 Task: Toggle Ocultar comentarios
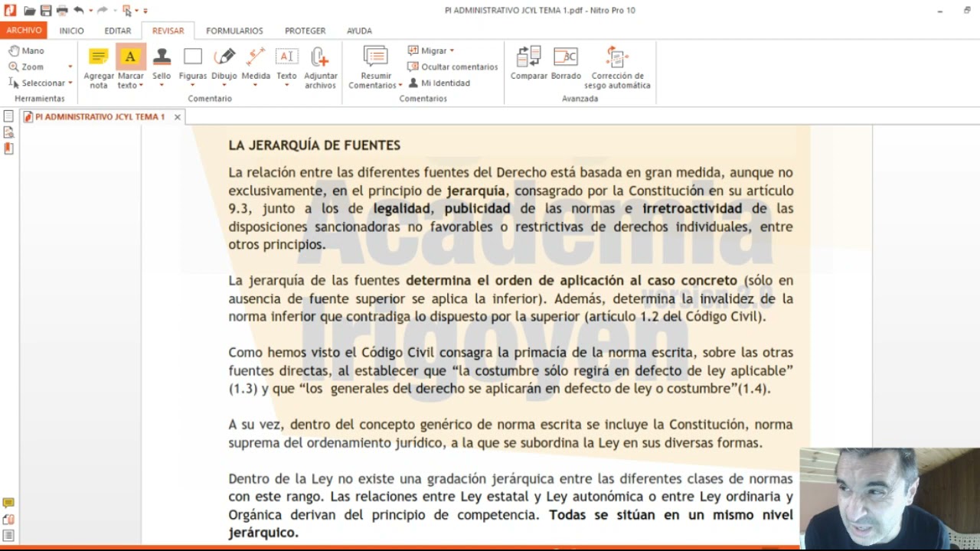coord(452,67)
